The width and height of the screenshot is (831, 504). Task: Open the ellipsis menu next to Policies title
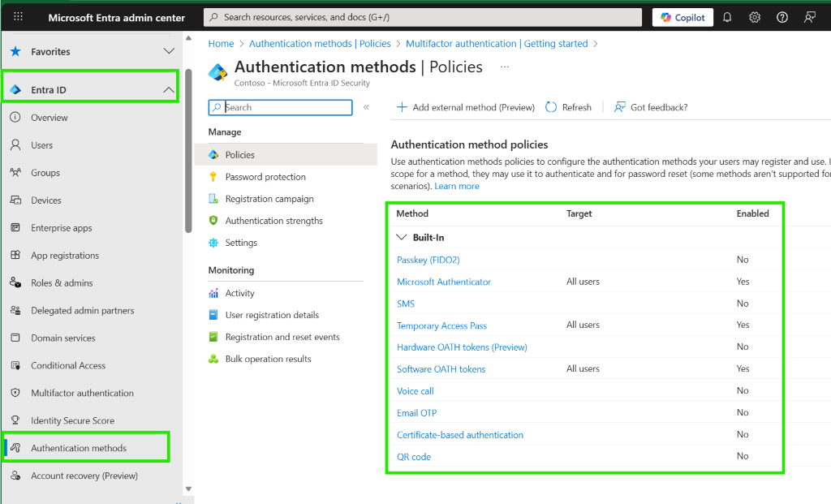pos(505,67)
